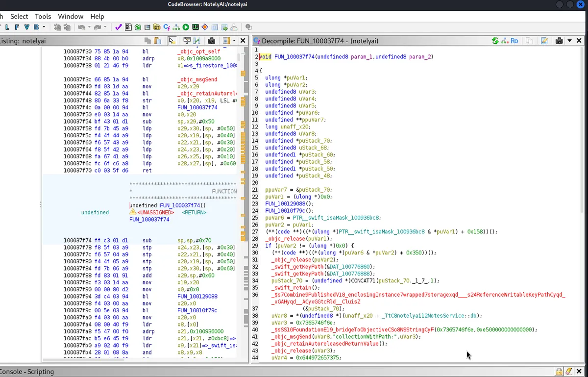This screenshot has height=377, width=588.
Task: Open the Decompile panel options dropdown arrow
Action: (568, 41)
